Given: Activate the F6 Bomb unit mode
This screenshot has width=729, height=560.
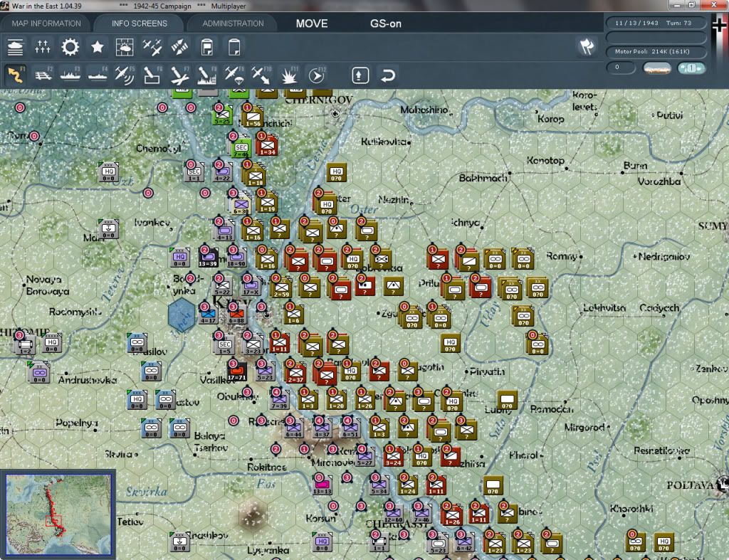Looking at the screenshot, I should [x=152, y=75].
